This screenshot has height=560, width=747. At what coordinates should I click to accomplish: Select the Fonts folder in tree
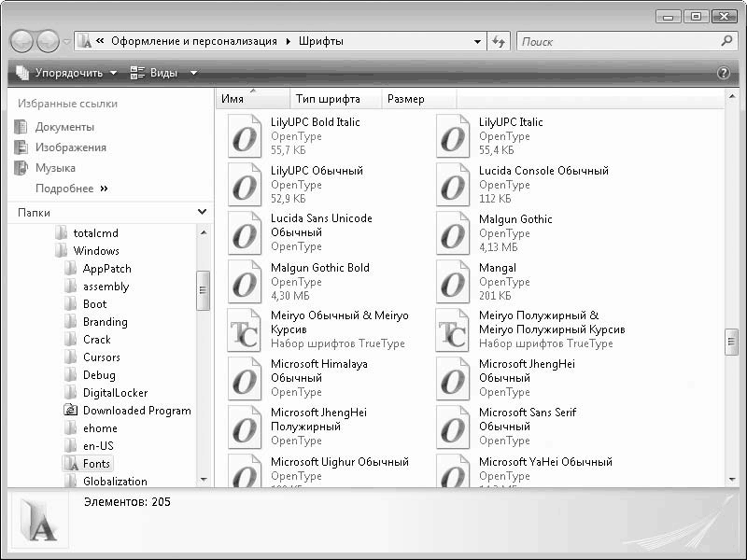[95, 464]
